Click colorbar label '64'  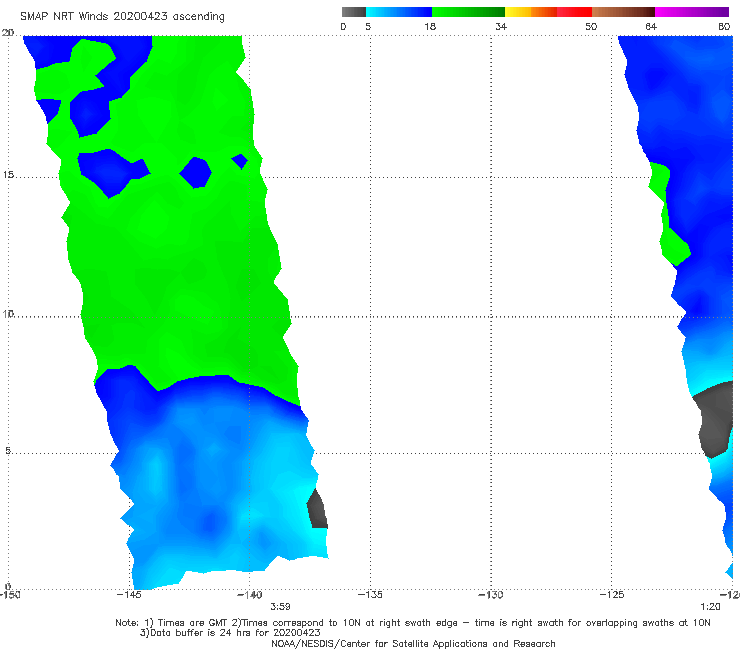tap(651, 26)
